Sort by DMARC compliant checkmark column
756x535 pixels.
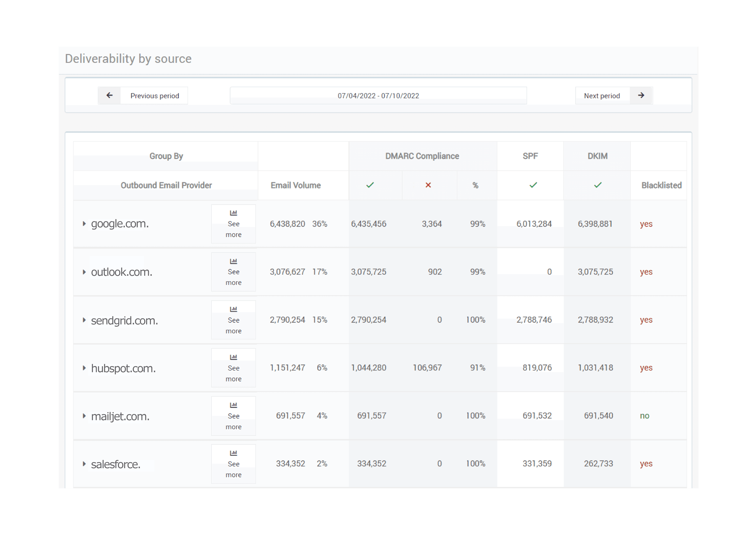click(370, 185)
